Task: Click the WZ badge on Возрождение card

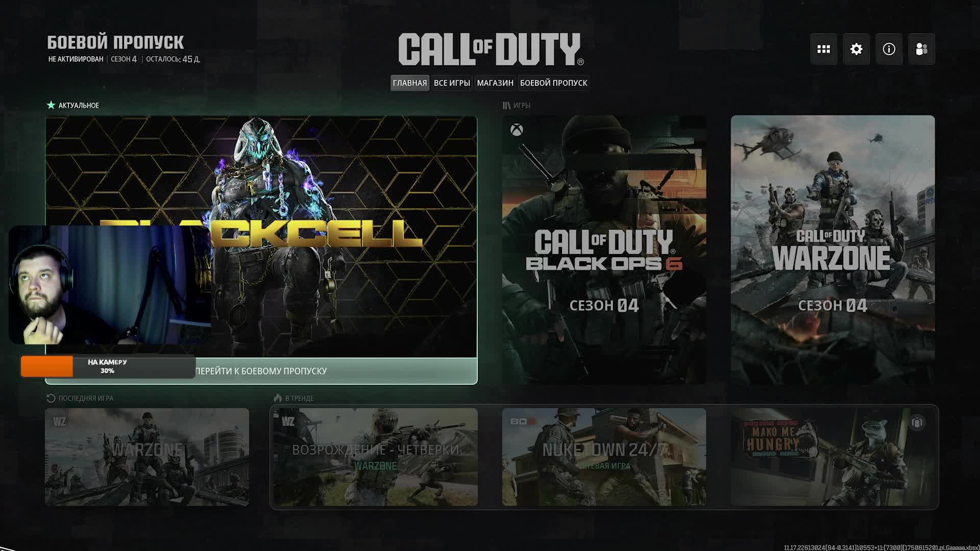Action: pyautogui.click(x=288, y=421)
